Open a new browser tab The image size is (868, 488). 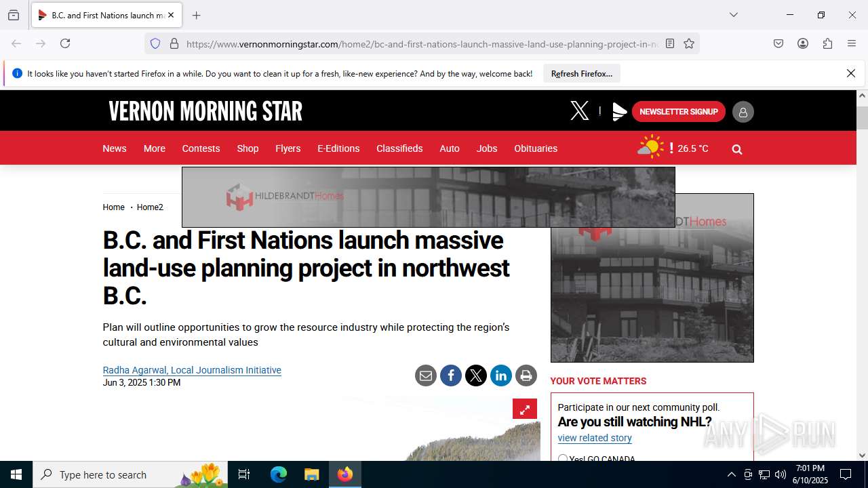click(196, 15)
